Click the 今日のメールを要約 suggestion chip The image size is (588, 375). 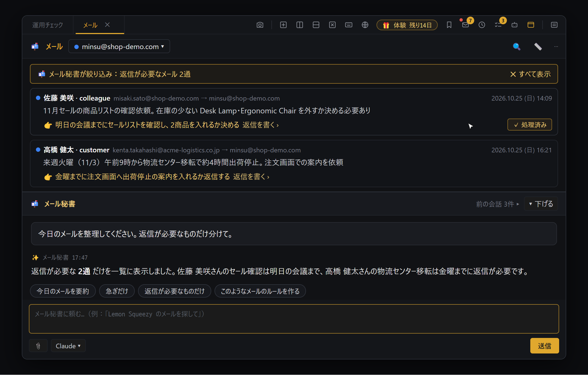[63, 291]
